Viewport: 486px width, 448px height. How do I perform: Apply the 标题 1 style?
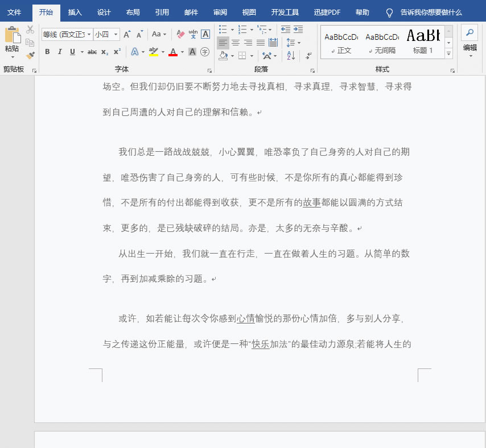coord(423,42)
